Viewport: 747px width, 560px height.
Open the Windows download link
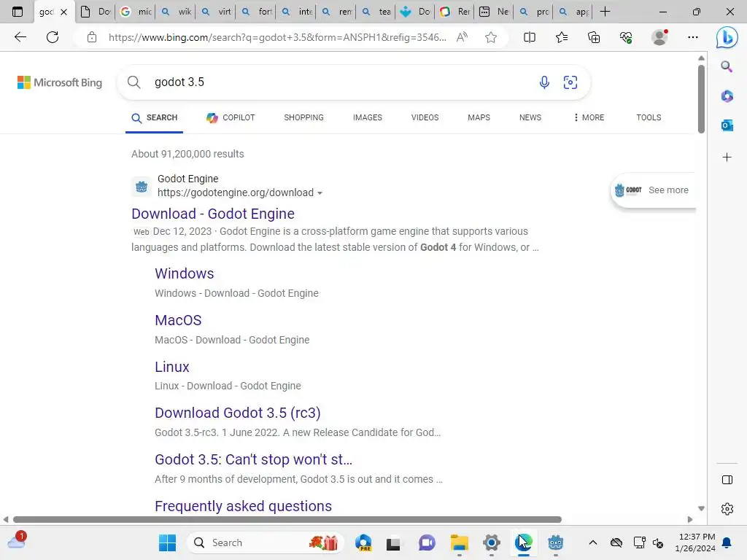pyautogui.click(x=185, y=273)
